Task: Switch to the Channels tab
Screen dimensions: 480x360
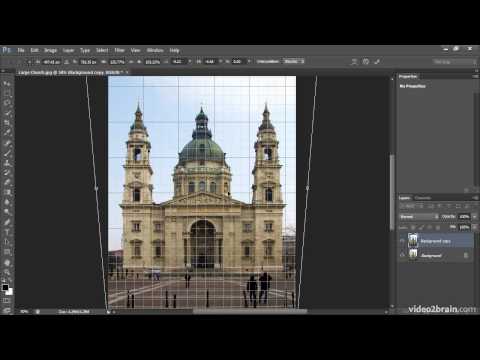Action: point(423,198)
